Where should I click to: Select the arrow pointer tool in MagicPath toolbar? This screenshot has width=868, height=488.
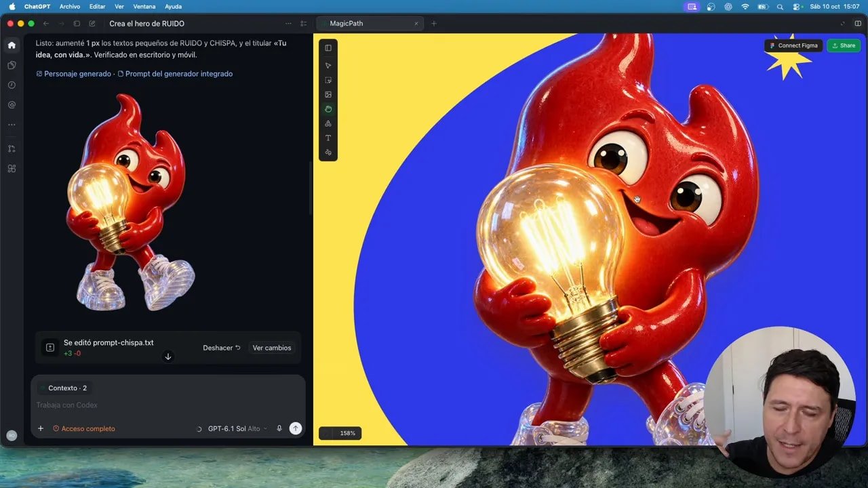point(328,66)
